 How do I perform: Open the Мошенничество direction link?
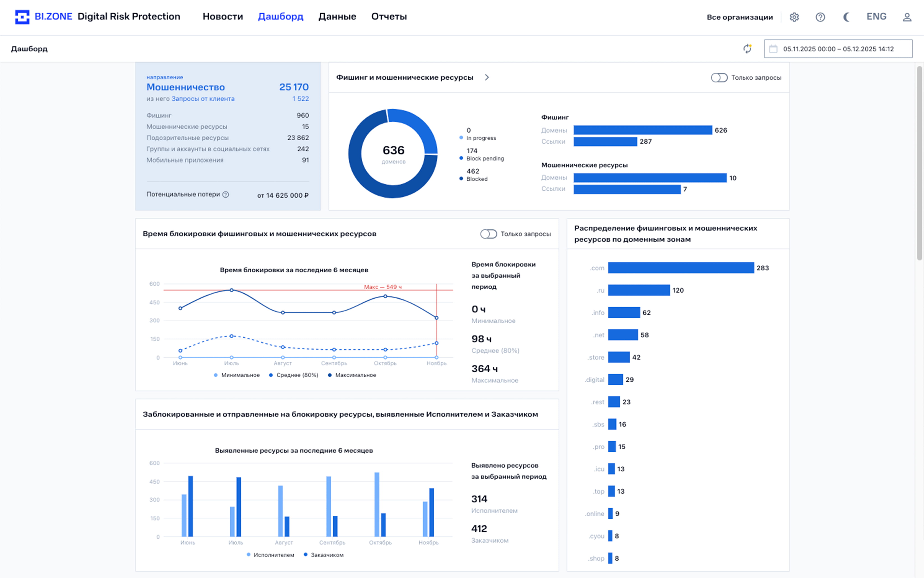[186, 87]
